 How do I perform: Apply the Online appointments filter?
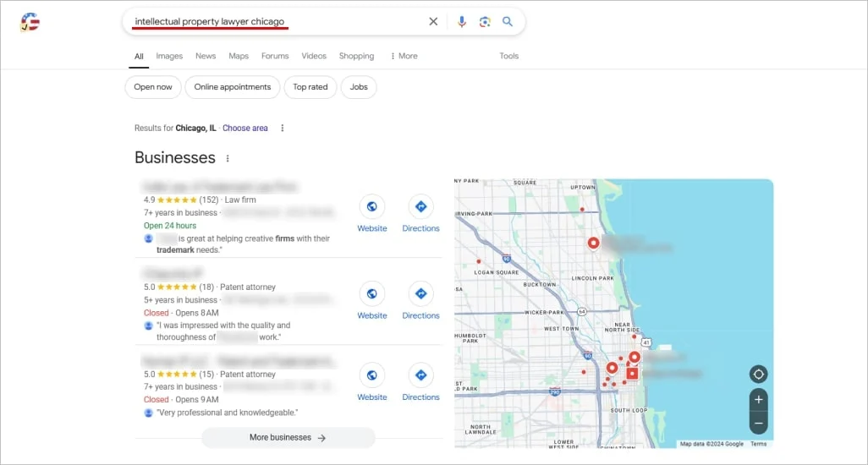point(233,87)
